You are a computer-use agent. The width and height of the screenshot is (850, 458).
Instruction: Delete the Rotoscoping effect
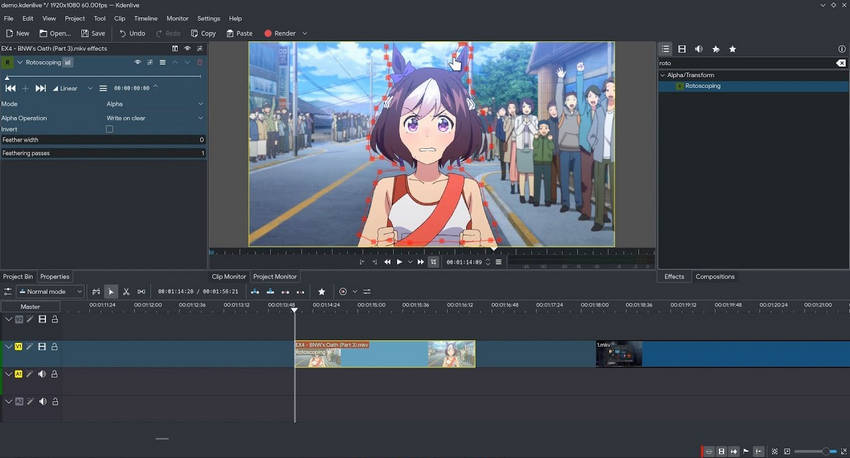tap(199, 62)
